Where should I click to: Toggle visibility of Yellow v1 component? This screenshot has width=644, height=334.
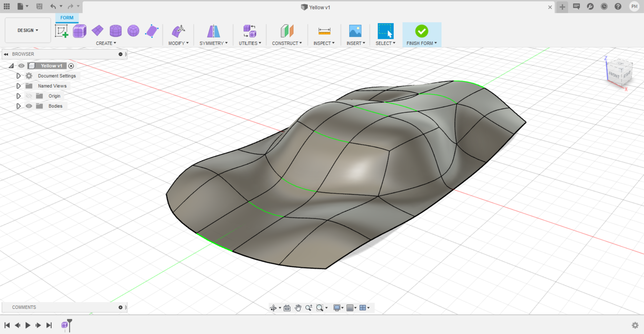(21, 66)
